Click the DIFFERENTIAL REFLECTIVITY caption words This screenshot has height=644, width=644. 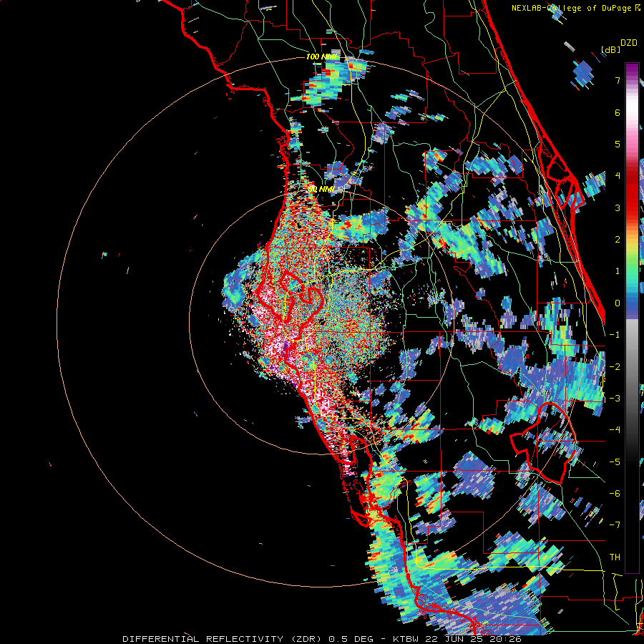(203, 639)
